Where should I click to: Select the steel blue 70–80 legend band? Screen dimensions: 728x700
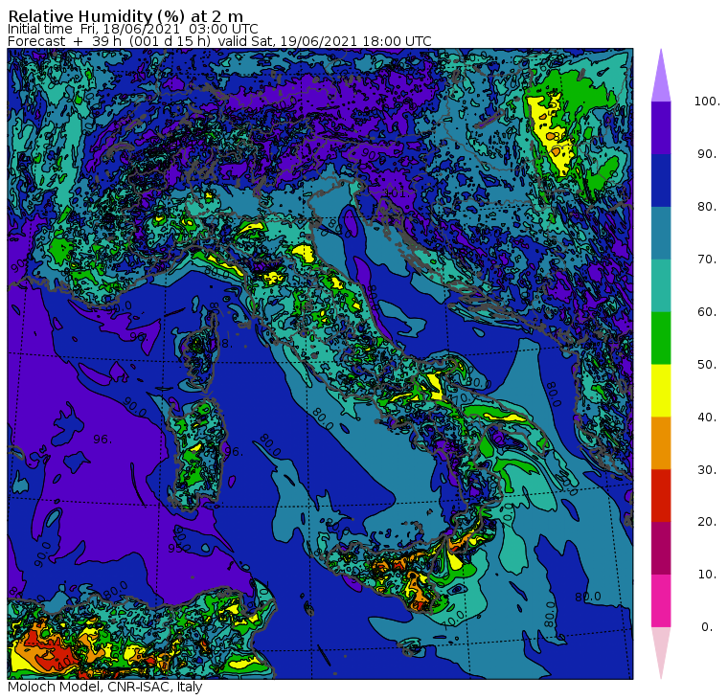click(x=661, y=233)
